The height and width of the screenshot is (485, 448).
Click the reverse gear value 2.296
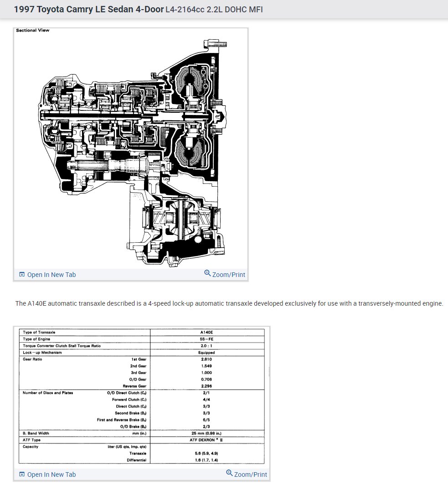[206, 386]
